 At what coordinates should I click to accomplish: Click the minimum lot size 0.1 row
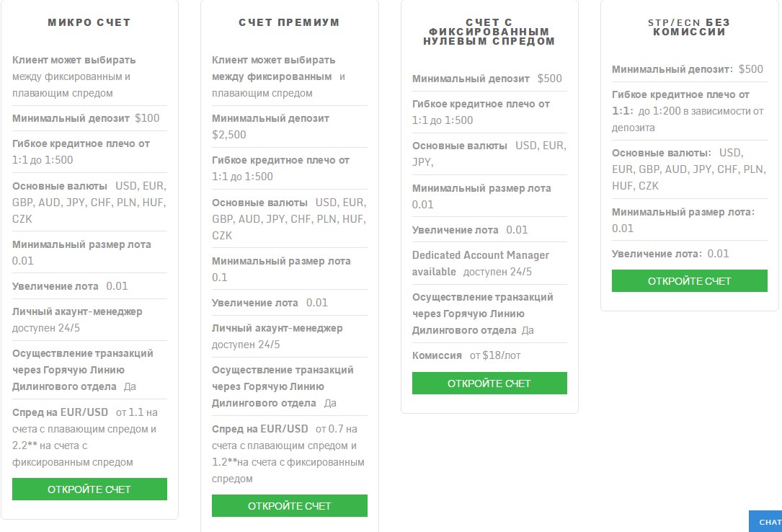click(x=282, y=269)
